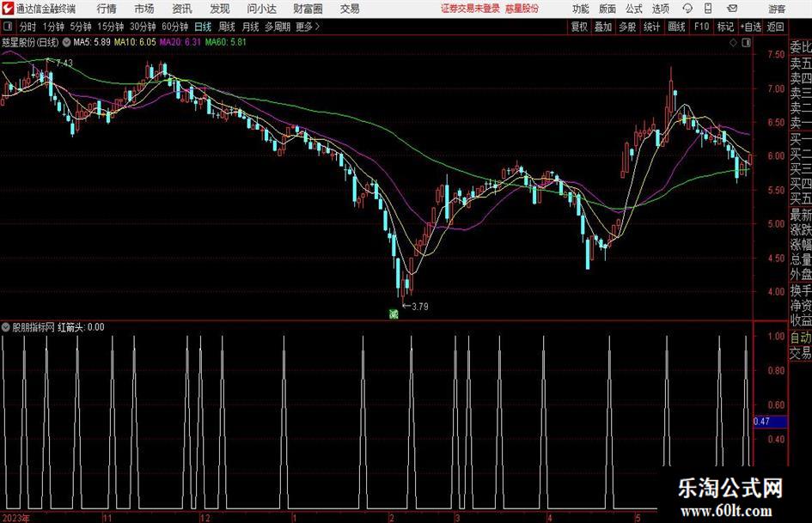Click the 证券交易未登录 login link
The width and height of the screenshot is (812, 523).
point(470,9)
